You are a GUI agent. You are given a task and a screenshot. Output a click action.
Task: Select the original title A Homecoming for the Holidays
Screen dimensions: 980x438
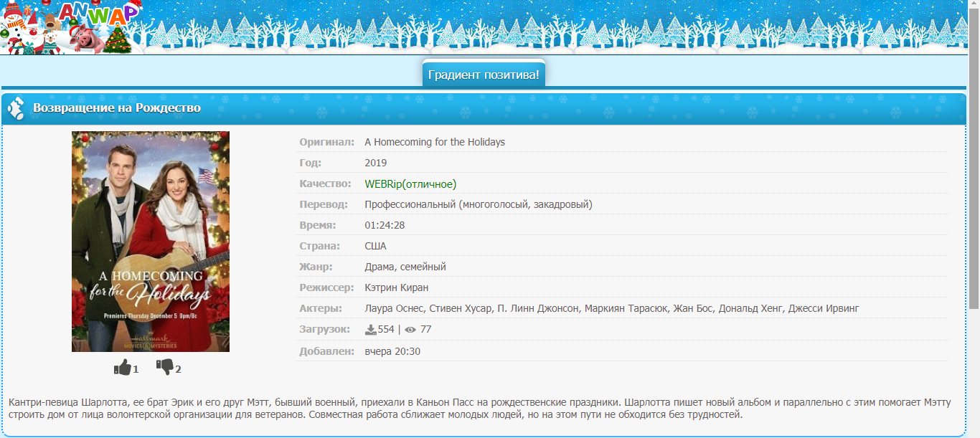[x=435, y=142]
